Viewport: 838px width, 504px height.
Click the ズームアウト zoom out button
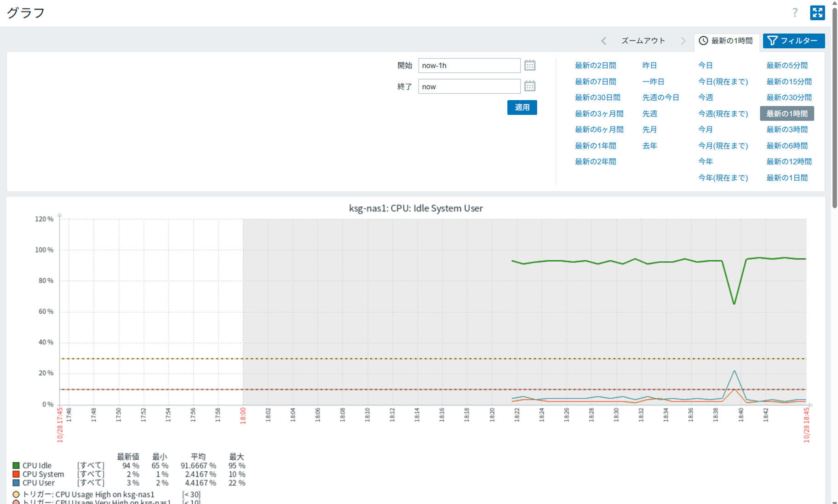tap(643, 41)
